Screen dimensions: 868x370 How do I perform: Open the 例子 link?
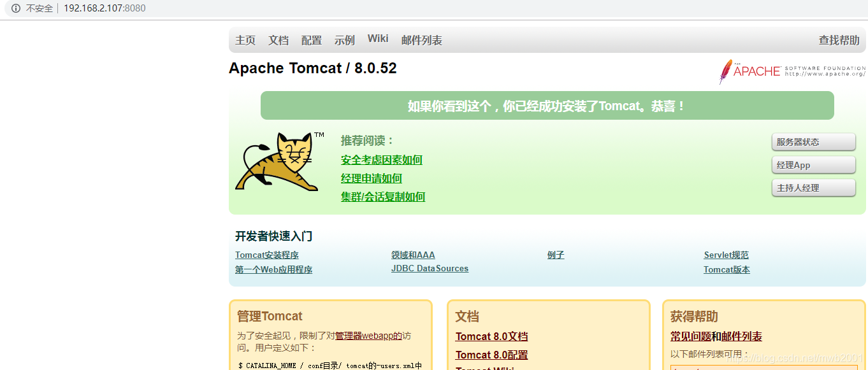556,255
